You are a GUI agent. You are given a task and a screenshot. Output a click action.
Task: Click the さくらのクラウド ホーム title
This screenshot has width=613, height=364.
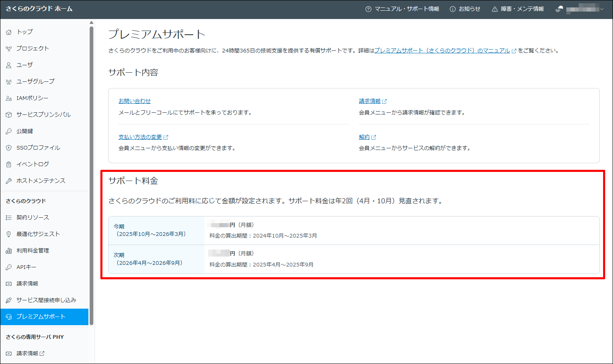click(39, 9)
